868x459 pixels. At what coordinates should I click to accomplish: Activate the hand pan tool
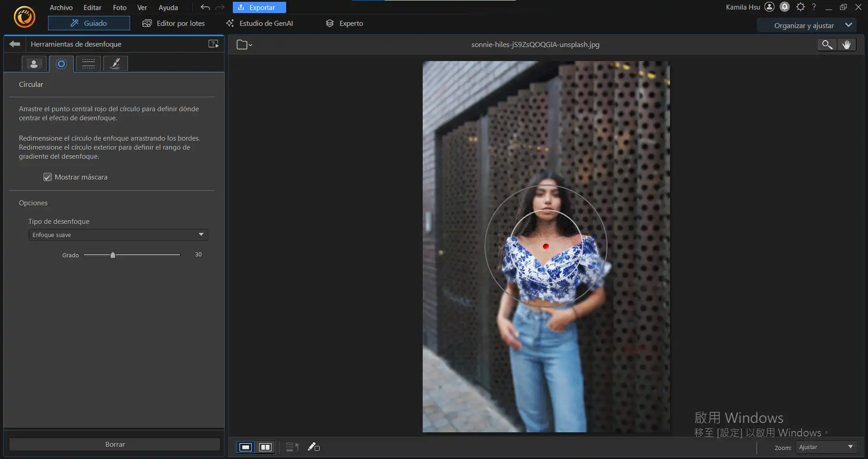coord(846,44)
